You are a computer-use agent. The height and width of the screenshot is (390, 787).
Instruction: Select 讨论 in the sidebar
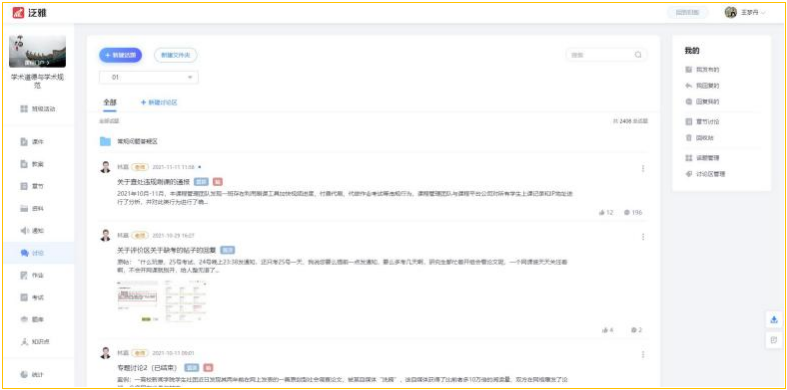pyautogui.click(x=33, y=253)
